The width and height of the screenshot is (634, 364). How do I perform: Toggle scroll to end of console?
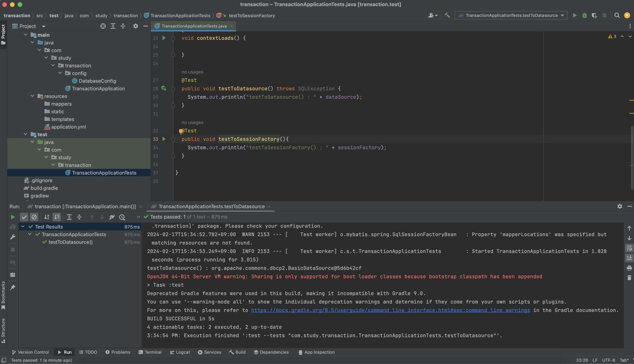coord(629,258)
